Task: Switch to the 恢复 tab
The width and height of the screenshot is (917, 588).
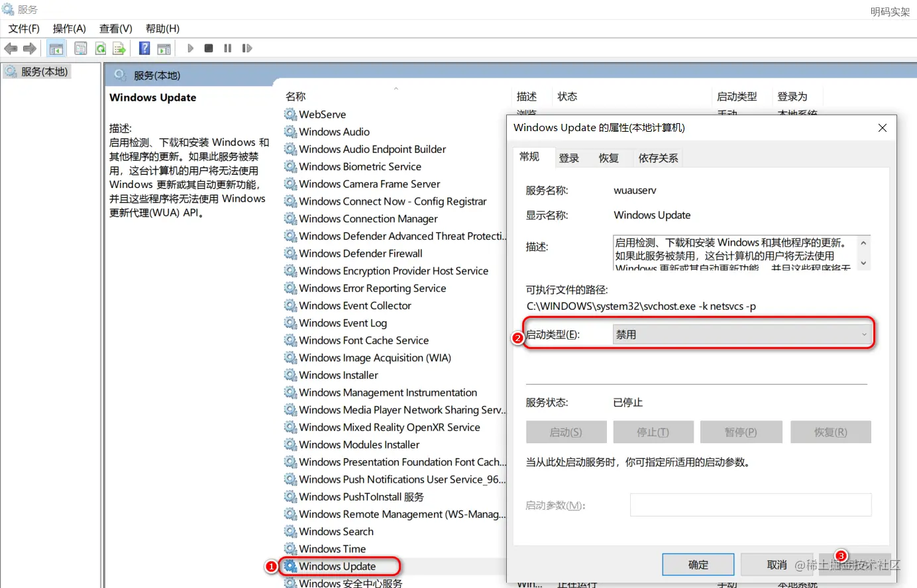Action: point(609,158)
